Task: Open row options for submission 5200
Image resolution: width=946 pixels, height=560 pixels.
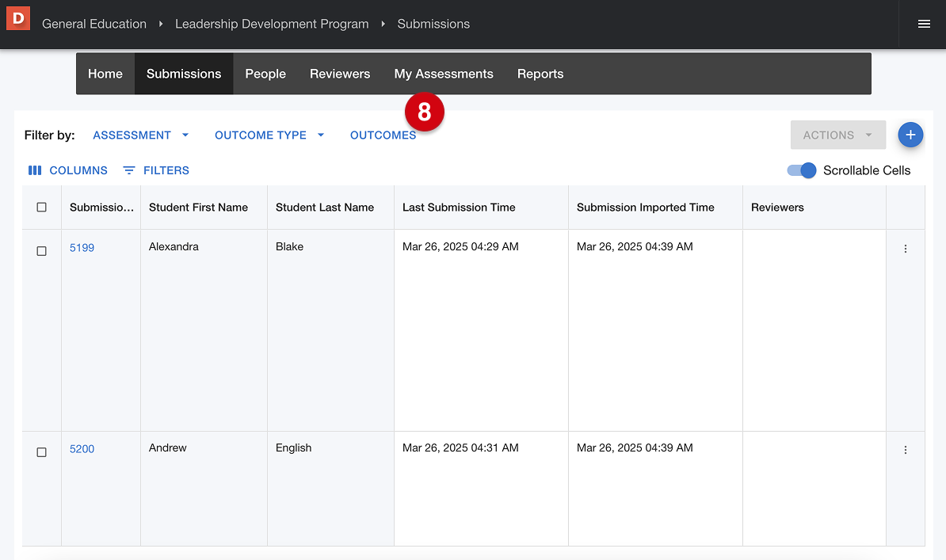Action: point(906,450)
